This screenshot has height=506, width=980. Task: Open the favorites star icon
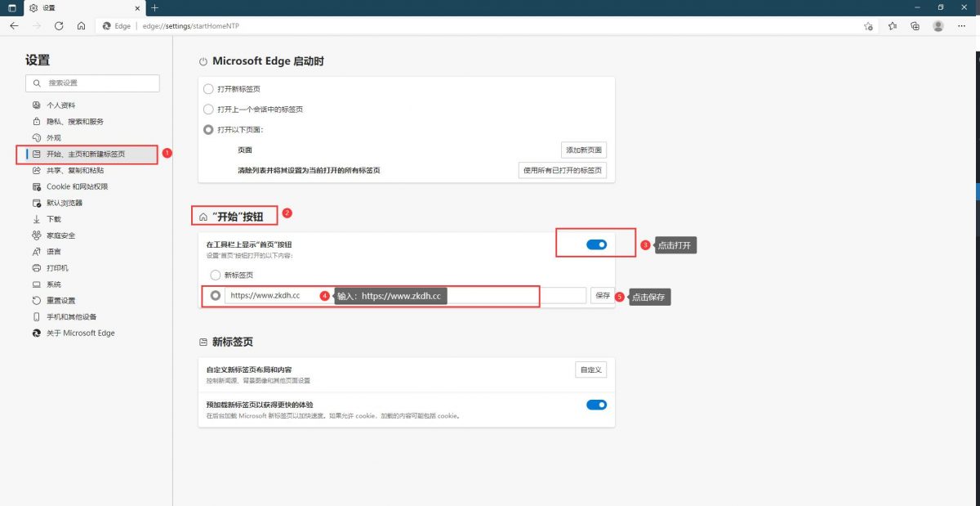click(x=892, y=26)
